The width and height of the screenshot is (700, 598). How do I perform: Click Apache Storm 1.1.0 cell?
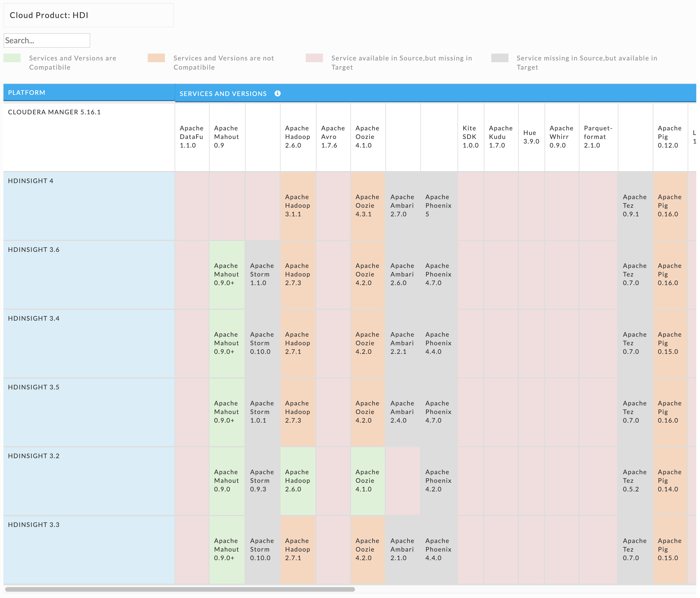click(x=263, y=275)
